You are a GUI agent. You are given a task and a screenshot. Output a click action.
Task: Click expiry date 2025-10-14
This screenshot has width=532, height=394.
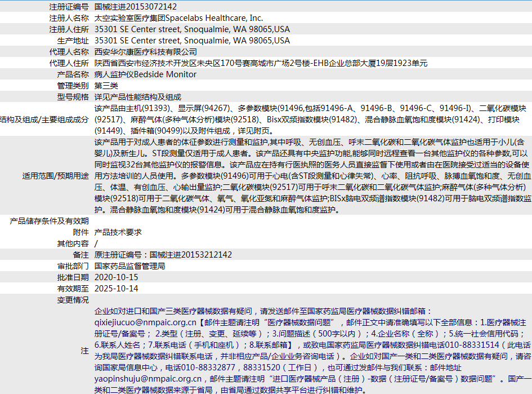[117, 289]
